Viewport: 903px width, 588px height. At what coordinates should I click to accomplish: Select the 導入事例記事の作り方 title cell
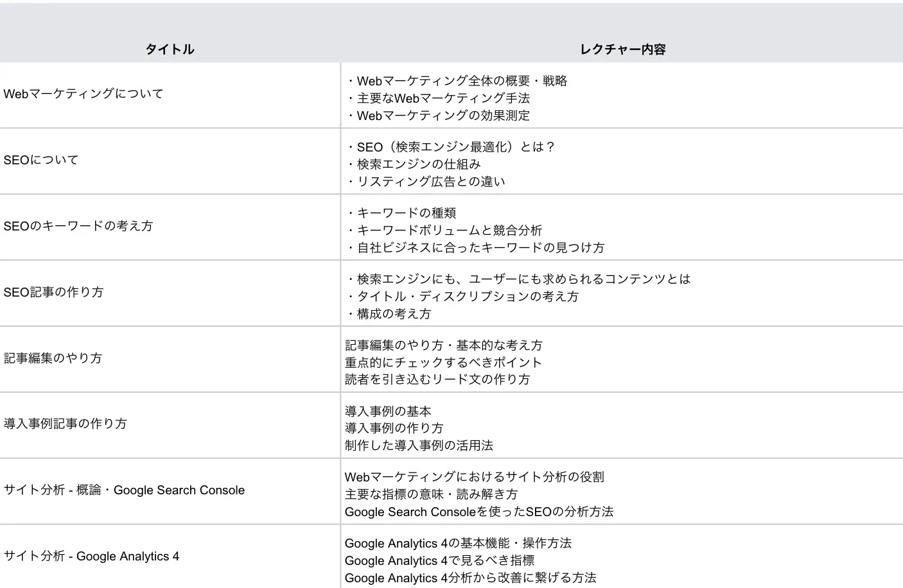pyautogui.click(x=66, y=424)
